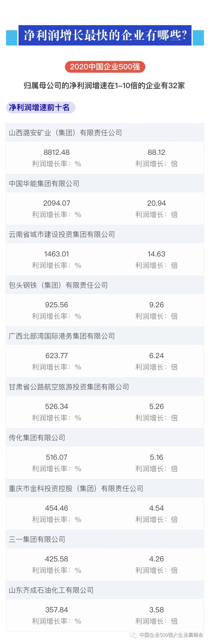Image resolution: width=210 pixels, height=644 pixels.
Task: Select 重庆市金科投资控股 company row
Action: [76, 488]
